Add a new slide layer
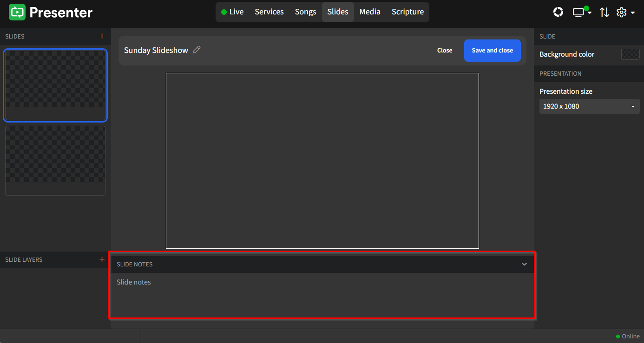 pos(102,259)
